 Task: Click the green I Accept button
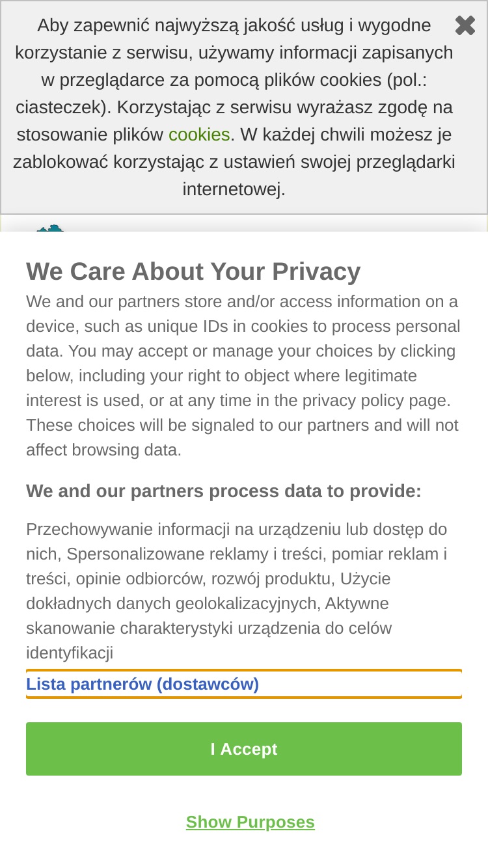click(x=244, y=749)
